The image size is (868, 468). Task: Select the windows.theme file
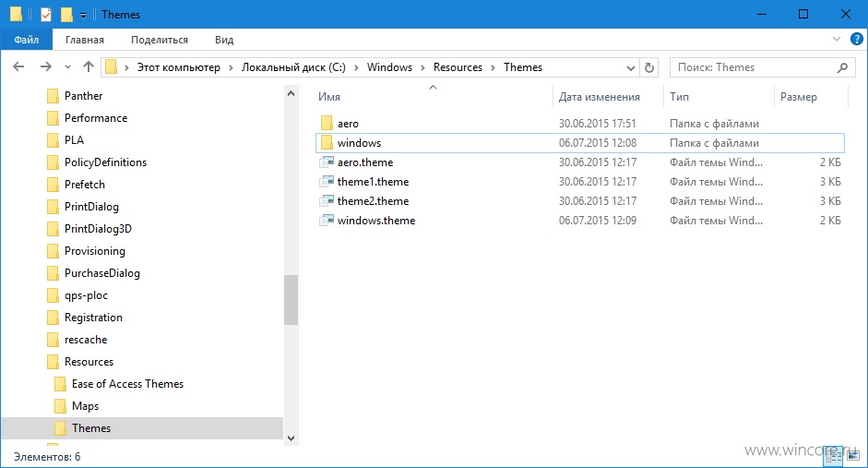tap(579, 221)
